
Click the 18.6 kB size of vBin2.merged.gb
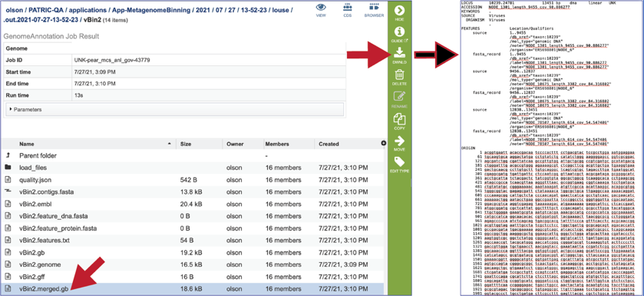click(191, 289)
